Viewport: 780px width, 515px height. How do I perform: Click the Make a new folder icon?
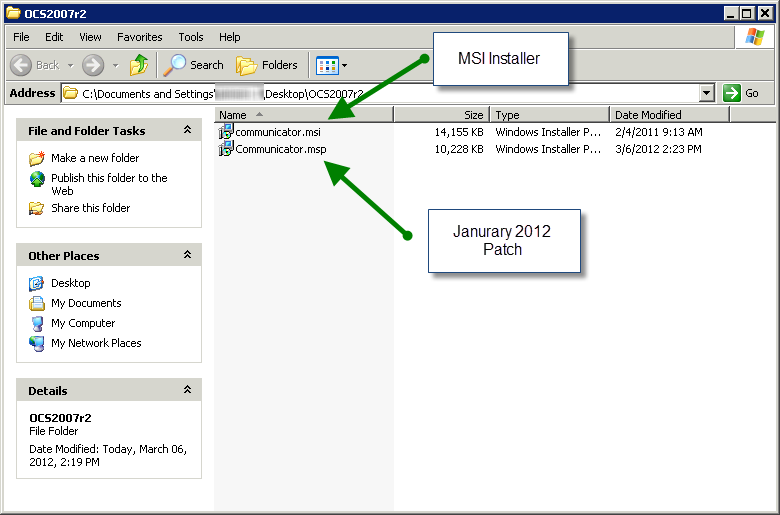click(x=37, y=158)
